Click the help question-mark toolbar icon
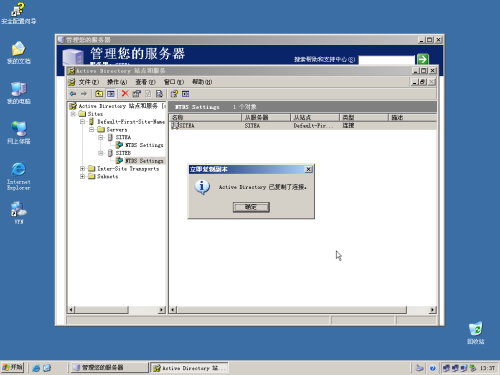This screenshot has height=375, width=500. pos(174,94)
